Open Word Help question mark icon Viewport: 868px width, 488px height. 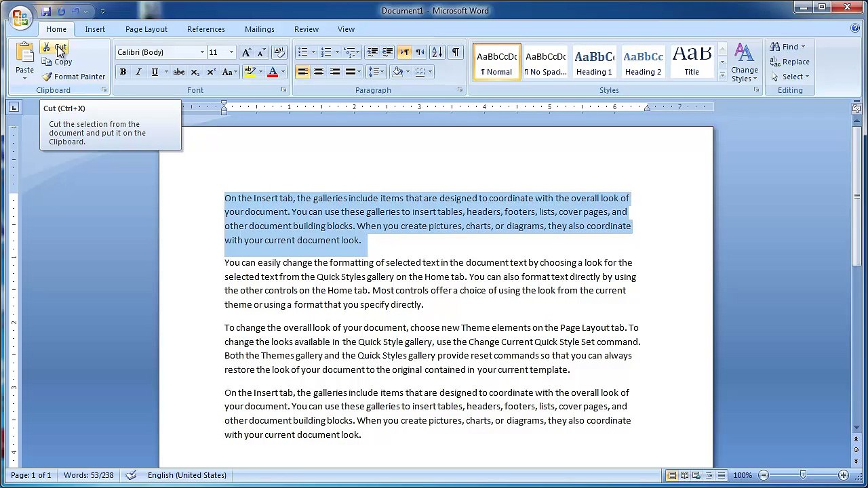(x=855, y=28)
